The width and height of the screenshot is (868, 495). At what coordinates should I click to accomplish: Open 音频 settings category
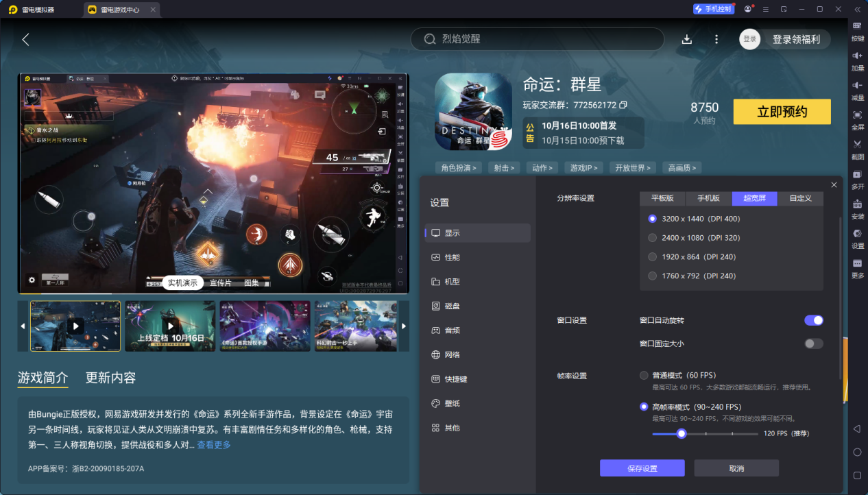click(x=477, y=330)
